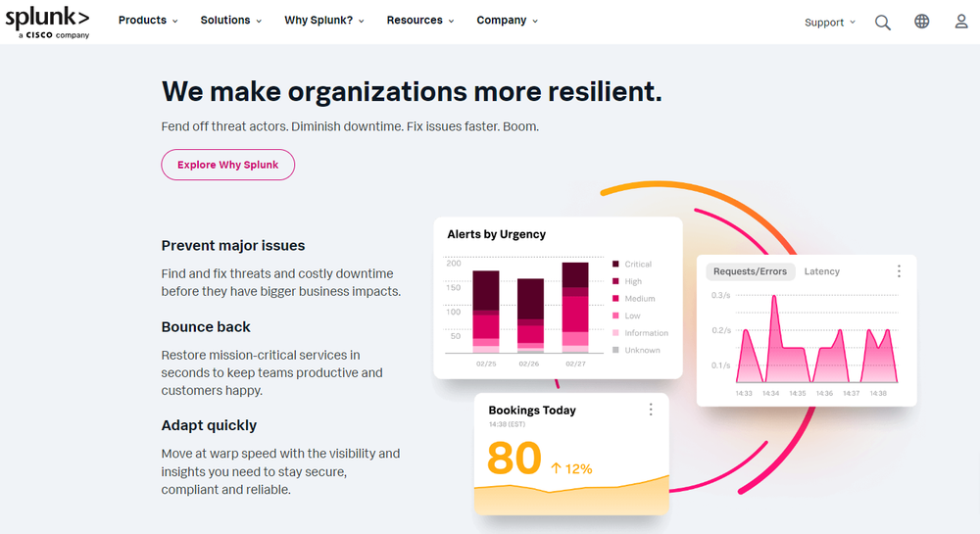The image size is (980, 534).
Task: Open the search magnifier icon
Action: click(x=883, y=23)
